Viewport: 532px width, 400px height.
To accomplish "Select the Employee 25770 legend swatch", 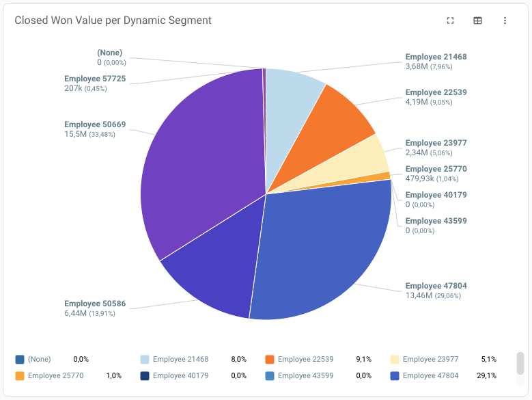I will (20, 376).
